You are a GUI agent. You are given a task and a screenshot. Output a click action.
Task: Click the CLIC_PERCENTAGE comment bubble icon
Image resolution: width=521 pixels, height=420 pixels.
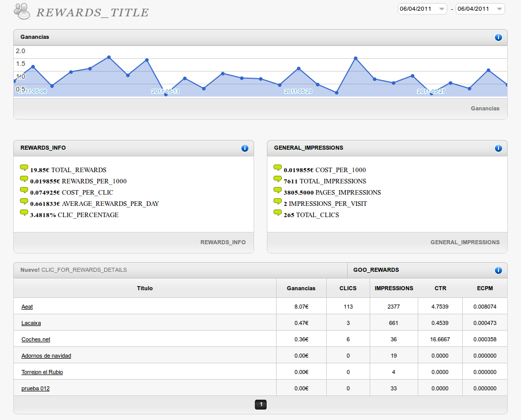click(x=24, y=213)
